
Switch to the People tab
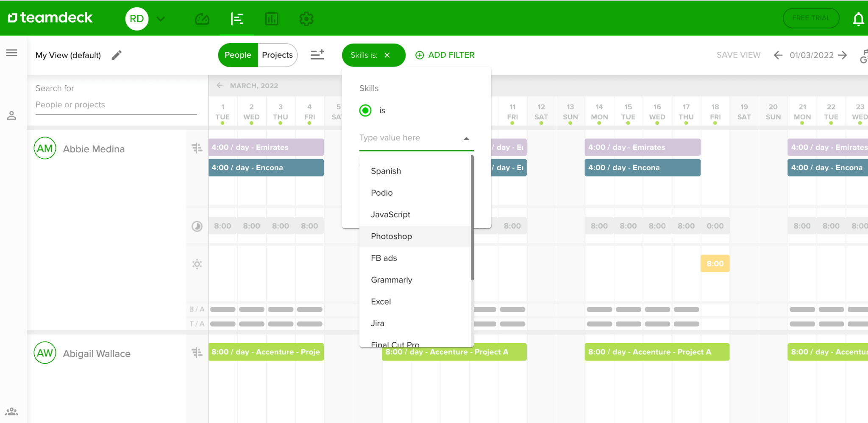[238, 55]
